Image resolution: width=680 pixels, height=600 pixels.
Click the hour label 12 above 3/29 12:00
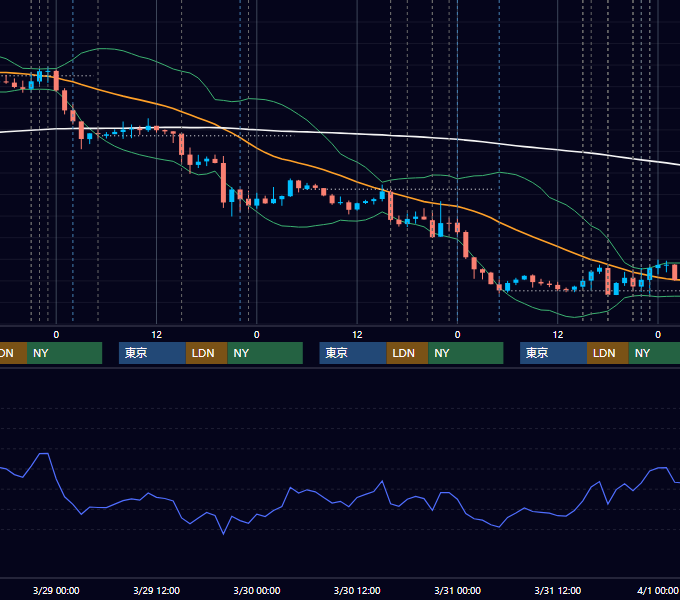coord(157,335)
